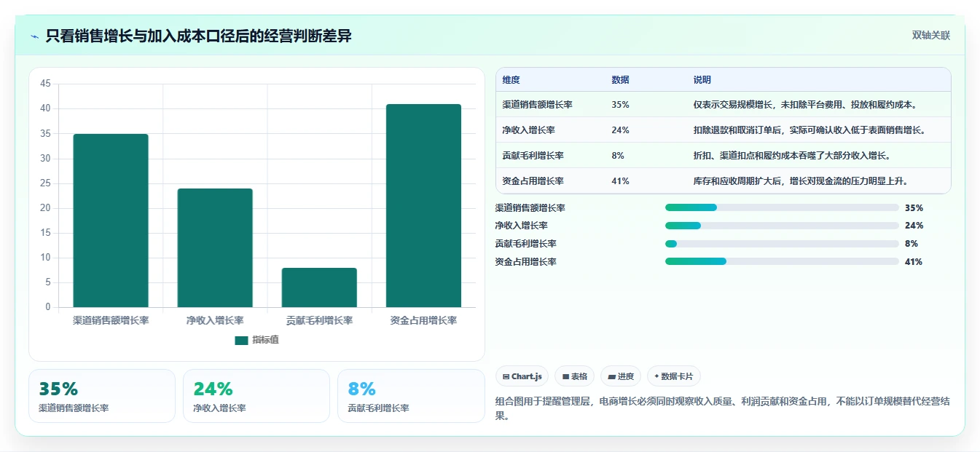Click the 净收入增长率 24% progress bar
The width and height of the screenshot is (980, 452).
[782, 226]
